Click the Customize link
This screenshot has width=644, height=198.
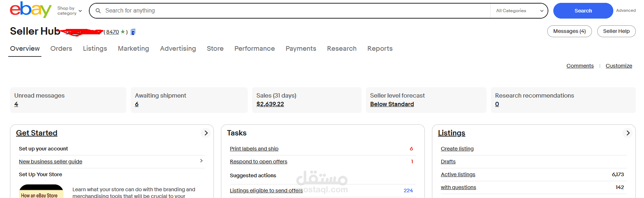[x=619, y=66]
